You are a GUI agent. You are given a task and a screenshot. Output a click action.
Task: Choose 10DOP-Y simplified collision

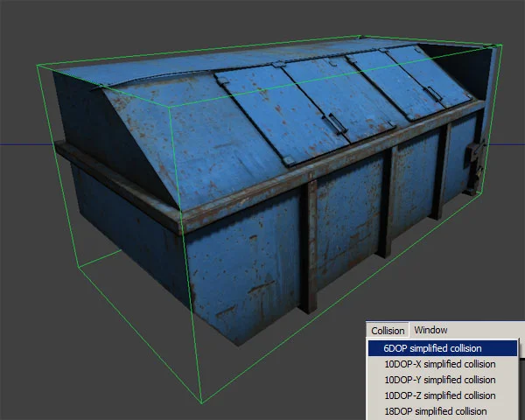coord(442,380)
